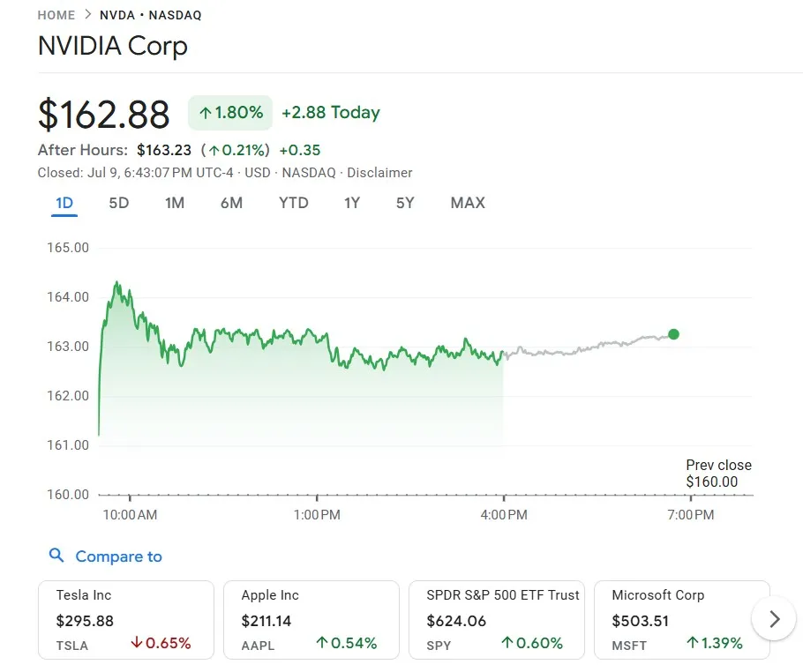Open the Disclaimer link
803x672 pixels.
(x=379, y=173)
